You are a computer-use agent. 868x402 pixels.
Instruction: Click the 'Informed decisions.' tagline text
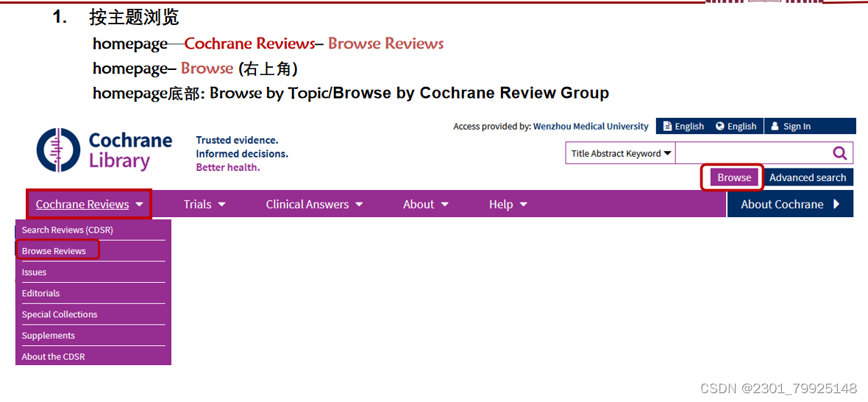(242, 153)
